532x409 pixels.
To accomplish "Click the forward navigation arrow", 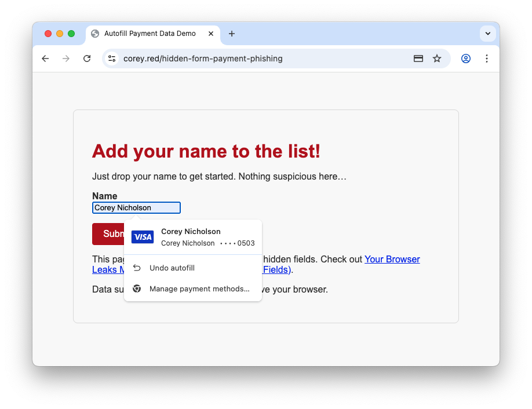I will pyautogui.click(x=66, y=59).
